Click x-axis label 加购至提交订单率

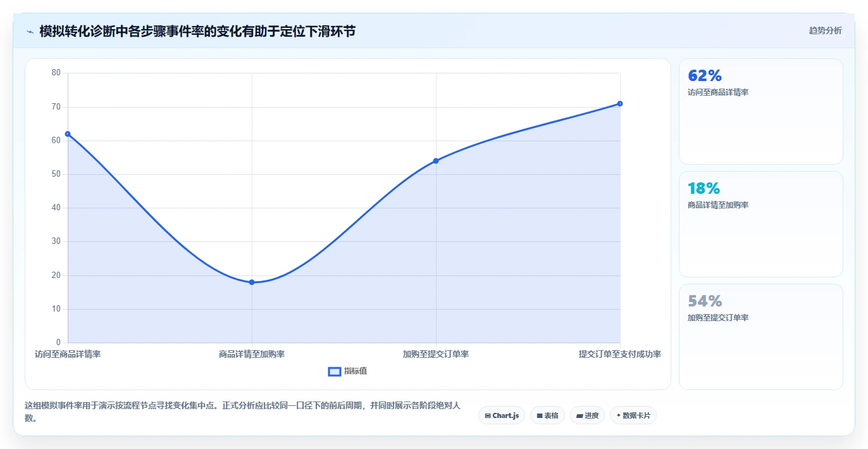click(x=436, y=354)
